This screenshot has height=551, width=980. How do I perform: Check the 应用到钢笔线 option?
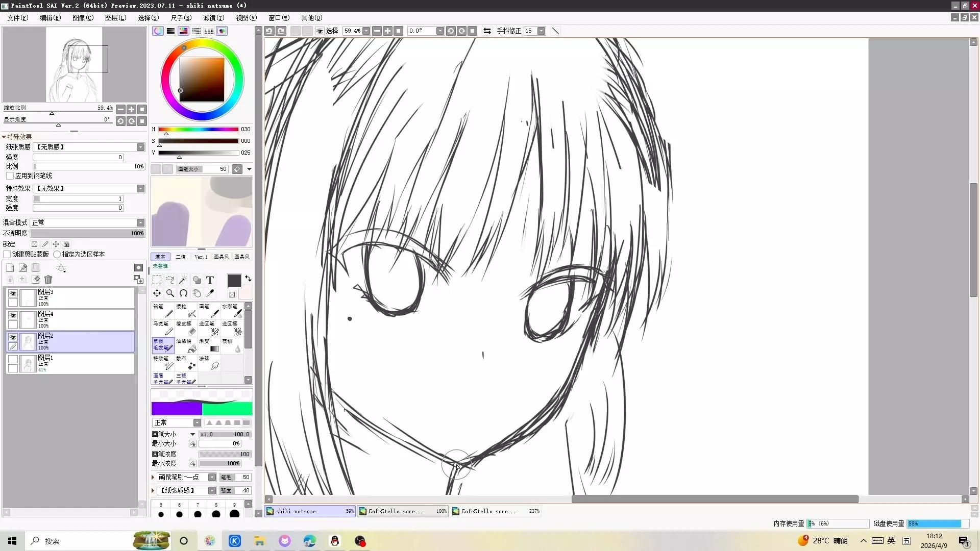point(10,176)
